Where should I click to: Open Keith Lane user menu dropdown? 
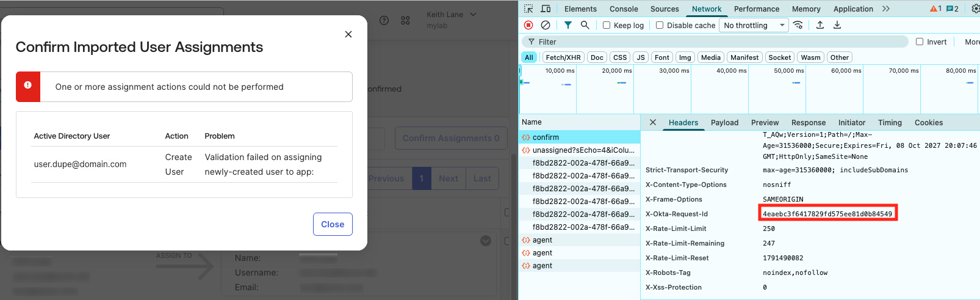(x=452, y=20)
